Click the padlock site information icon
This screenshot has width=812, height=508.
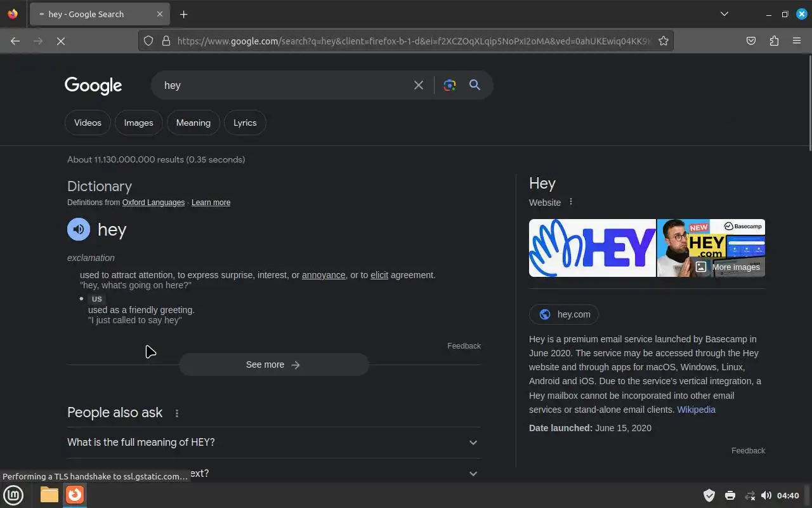click(x=166, y=41)
